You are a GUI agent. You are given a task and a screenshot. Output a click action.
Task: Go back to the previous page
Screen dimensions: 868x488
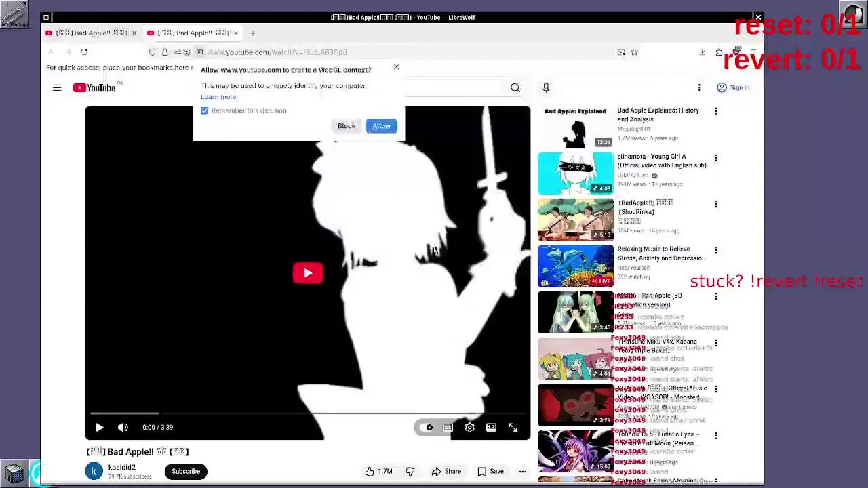(51, 52)
